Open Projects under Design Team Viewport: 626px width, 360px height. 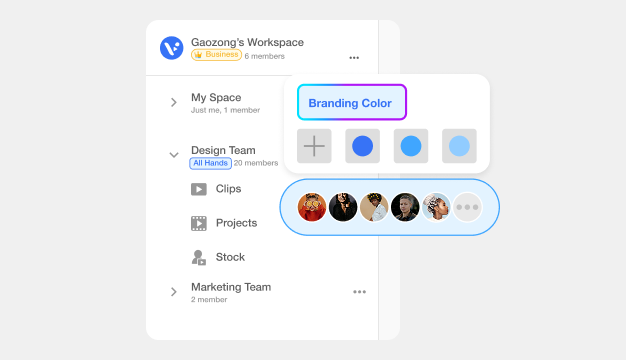pyautogui.click(x=236, y=223)
